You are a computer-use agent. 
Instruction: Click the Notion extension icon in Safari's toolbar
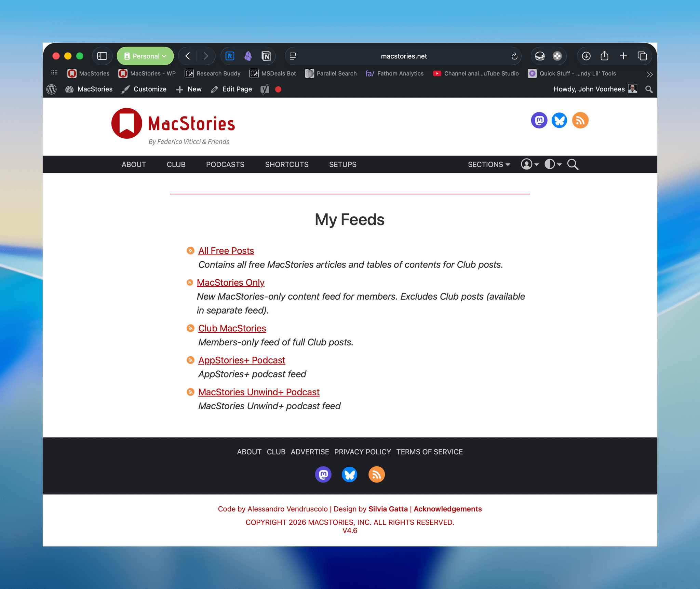(266, 56)
